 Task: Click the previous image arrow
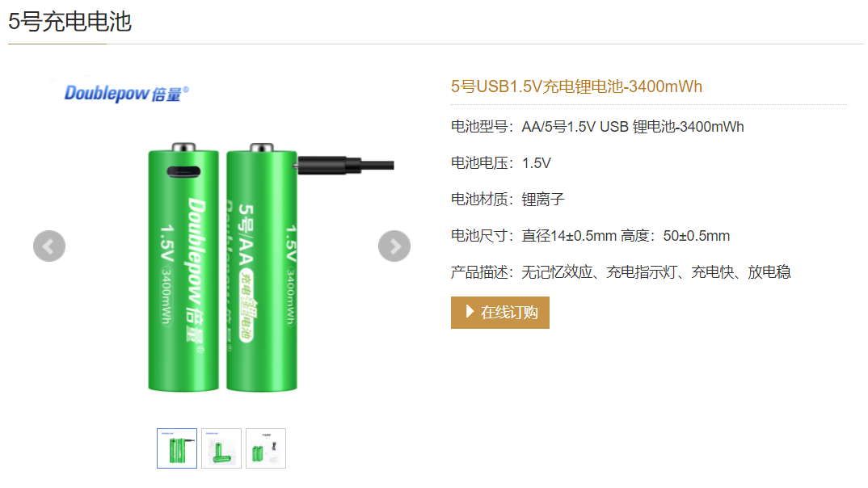(49, 246)
